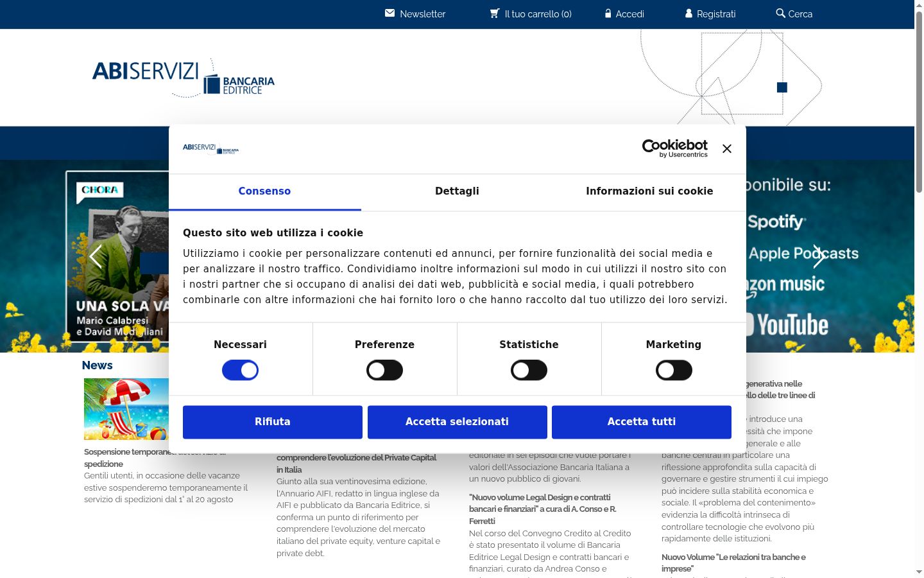Viewport: 924px width, 578px height.
Task: Click the Cerca search link
Action: 800,14
